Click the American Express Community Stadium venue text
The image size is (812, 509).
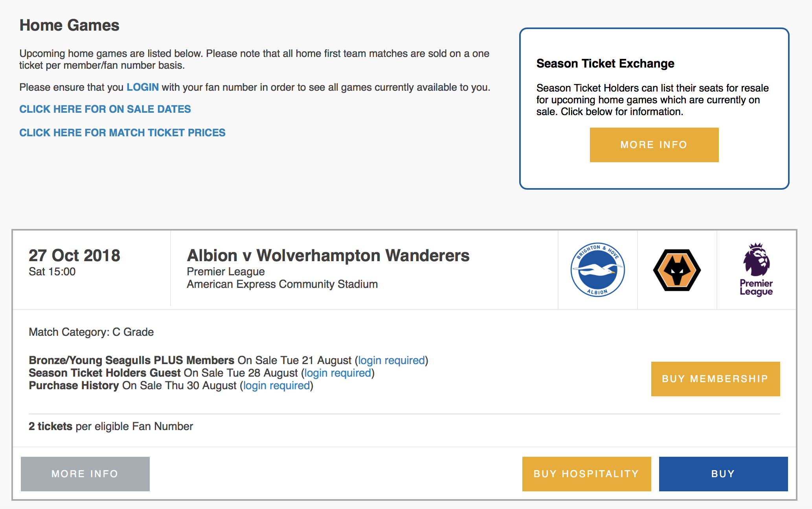pos(282,284)
